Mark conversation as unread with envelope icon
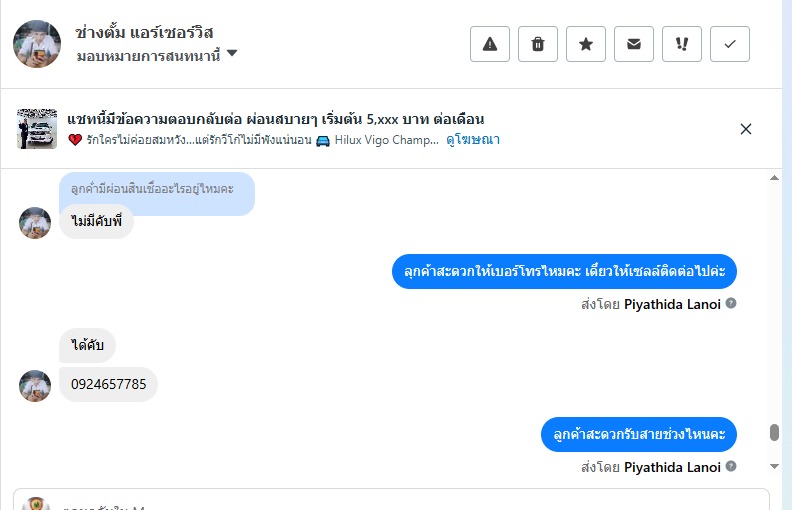792x510 pixels. pos(634,44)
